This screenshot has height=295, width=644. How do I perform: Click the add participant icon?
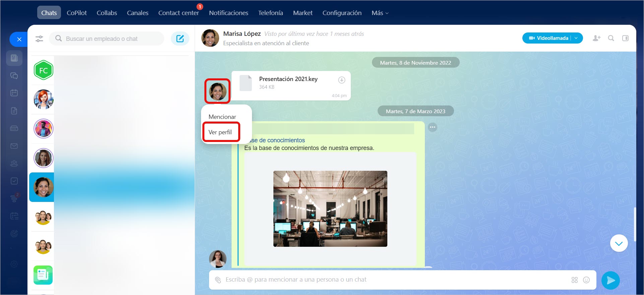click(596, 38)
